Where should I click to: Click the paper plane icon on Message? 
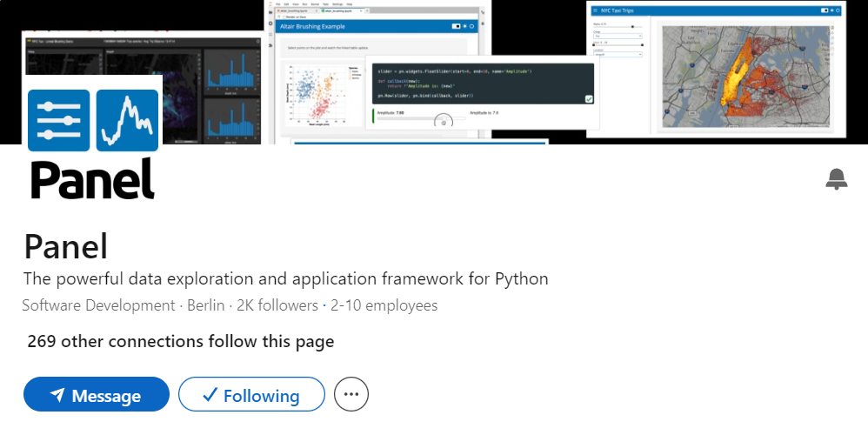(x=57, y=395)
